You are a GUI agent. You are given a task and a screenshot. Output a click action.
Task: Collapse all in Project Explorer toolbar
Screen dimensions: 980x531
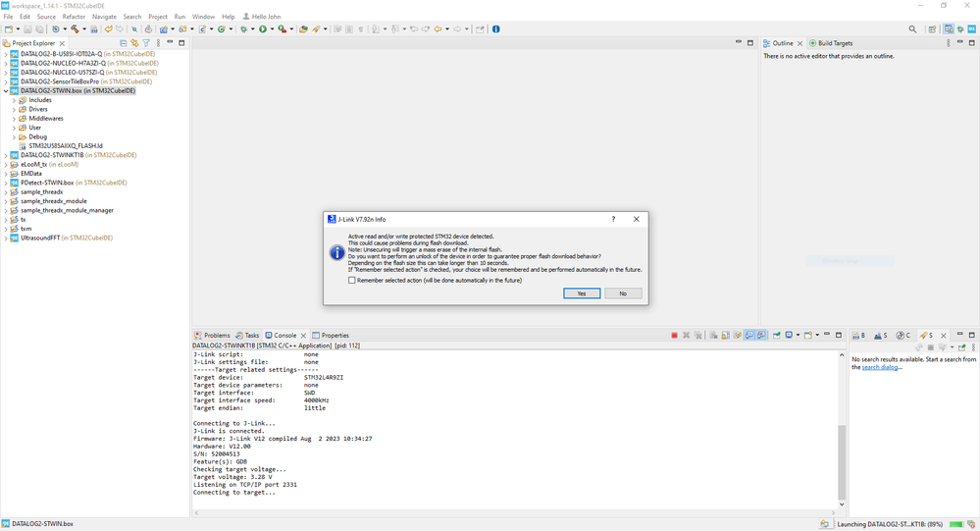pos(124,43)
